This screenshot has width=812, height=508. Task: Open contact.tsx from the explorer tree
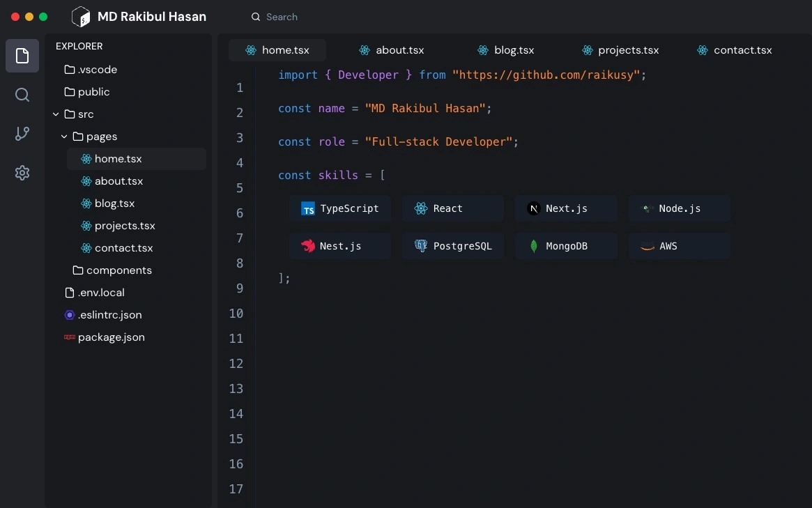123,248
